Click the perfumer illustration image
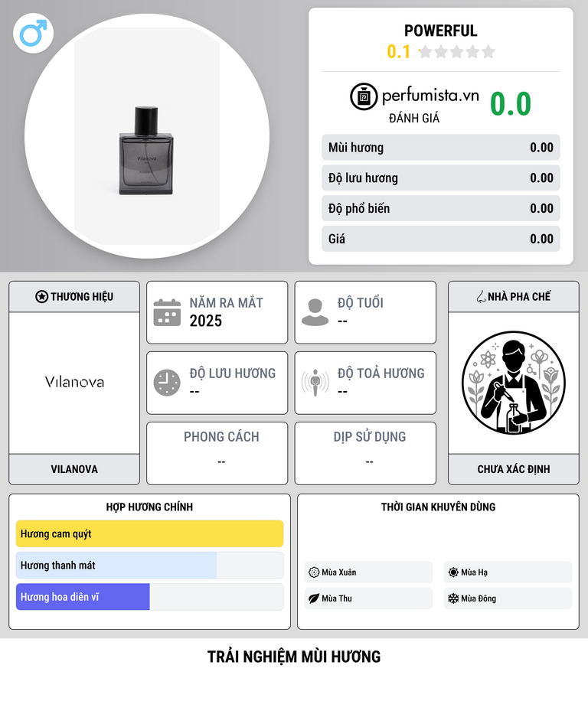 pyautogui.click(x=513, y=383)
